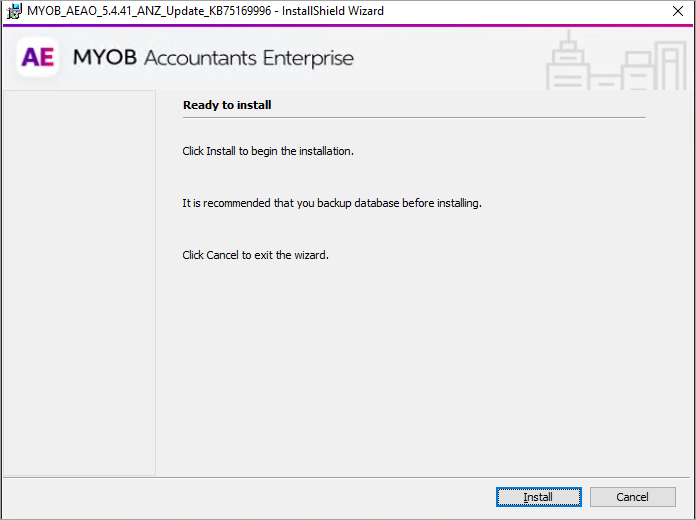This screenshot has width=696, height=520.
Task: Click the purple AE logo
Action: (x=38, y=58)
